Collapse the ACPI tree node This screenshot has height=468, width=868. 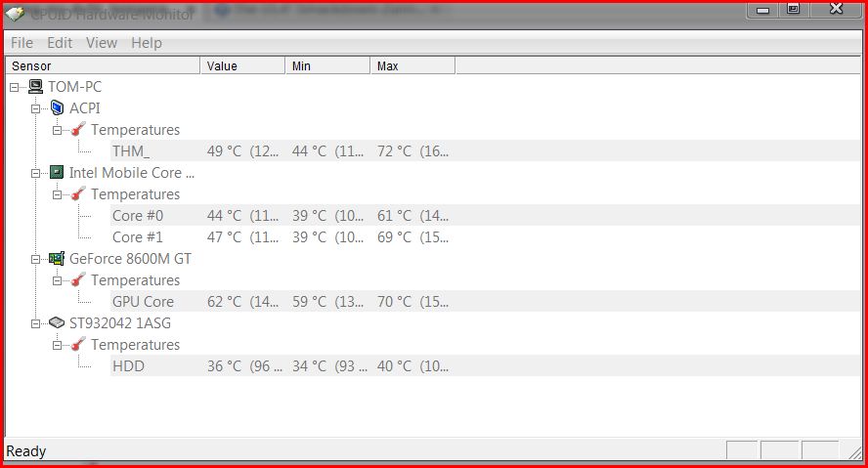pyautogui.click(x=35, y=109)
